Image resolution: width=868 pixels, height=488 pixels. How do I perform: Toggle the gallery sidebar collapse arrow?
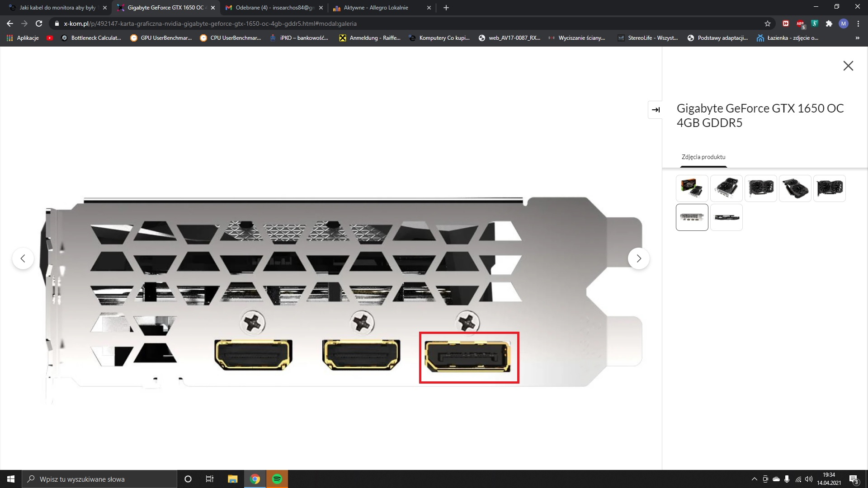pos(655,110)
